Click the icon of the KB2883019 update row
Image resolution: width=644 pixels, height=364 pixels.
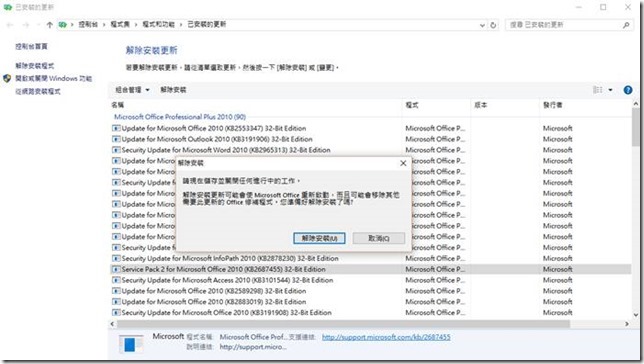point(116,302)
